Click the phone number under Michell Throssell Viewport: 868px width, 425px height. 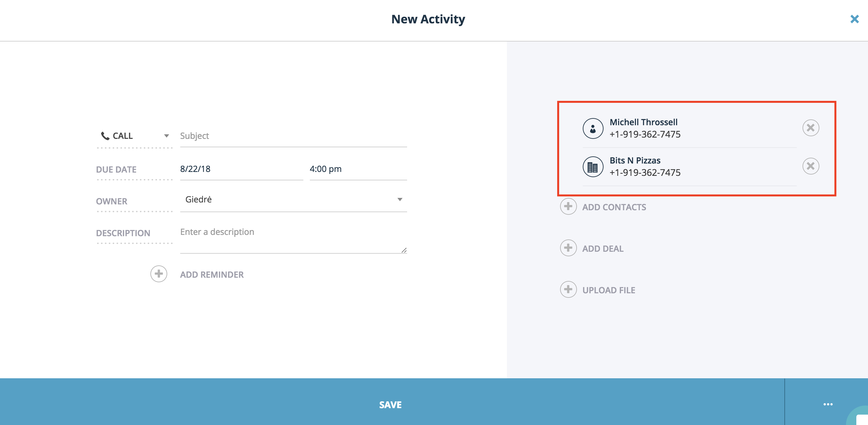[x=645, y=134]
